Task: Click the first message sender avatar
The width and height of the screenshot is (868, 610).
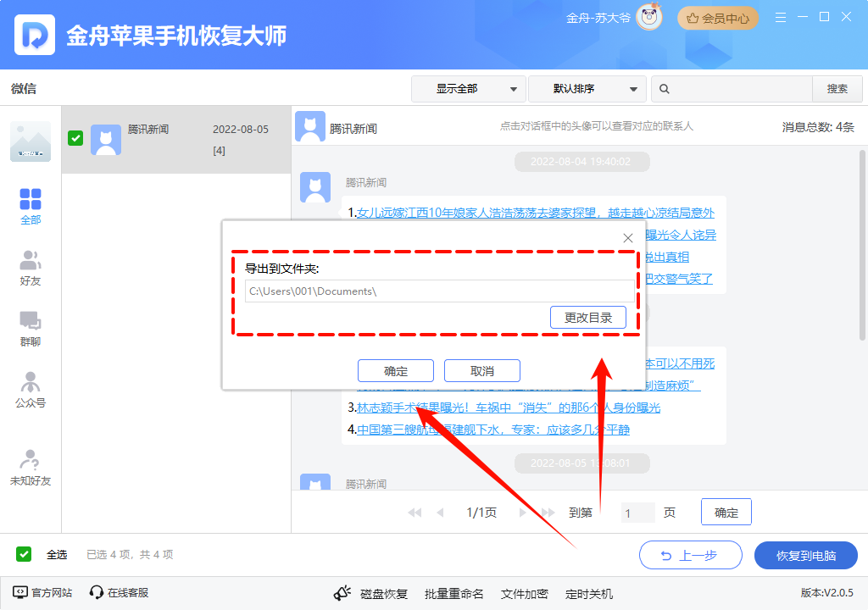Action: (315, 187)
